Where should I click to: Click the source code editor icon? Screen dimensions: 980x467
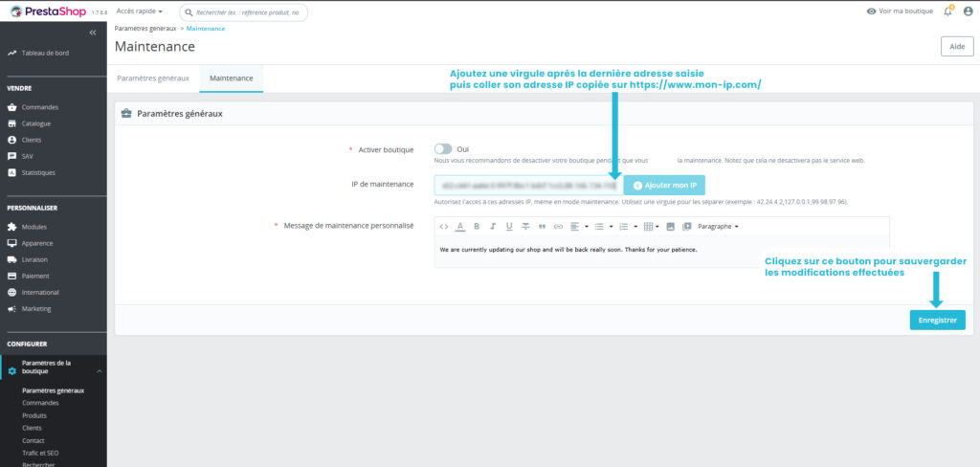444,226
